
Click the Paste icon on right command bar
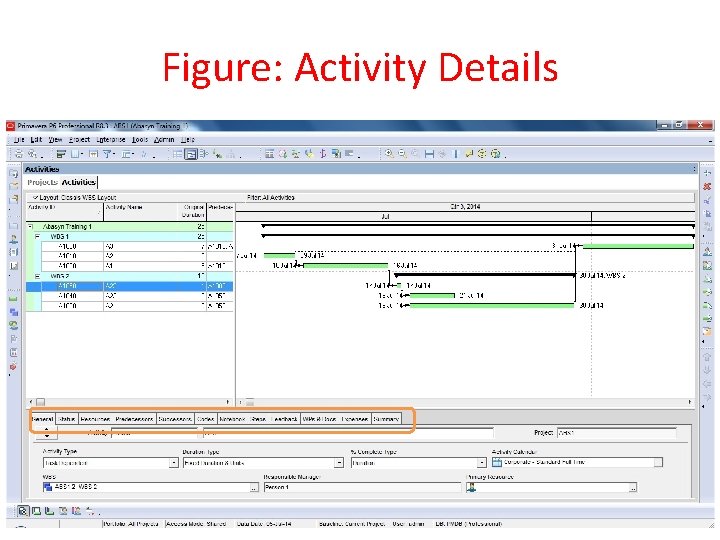pyautogui.click(x=708, y=226)
